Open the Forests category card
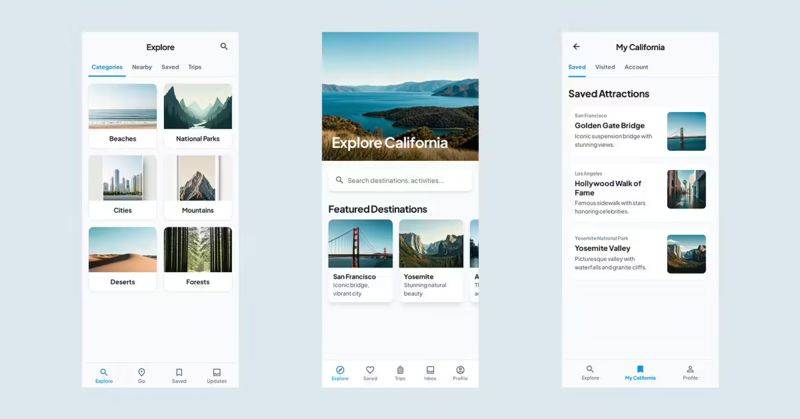The image size is (800, 419). (x=198, y=259)
